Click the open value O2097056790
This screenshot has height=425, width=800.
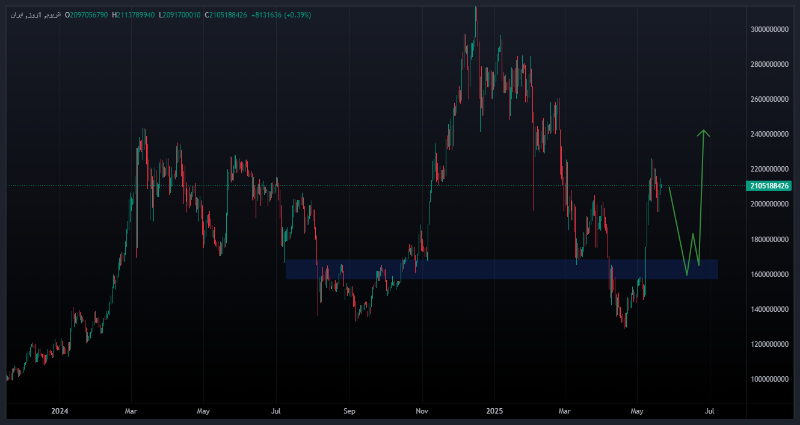(85, 15)
